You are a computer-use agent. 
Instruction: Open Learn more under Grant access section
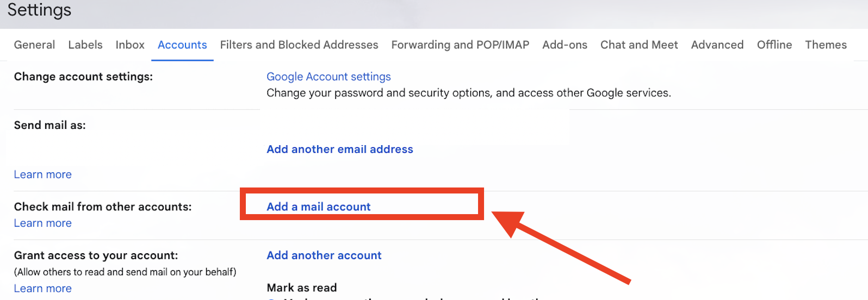pos(43,289)
